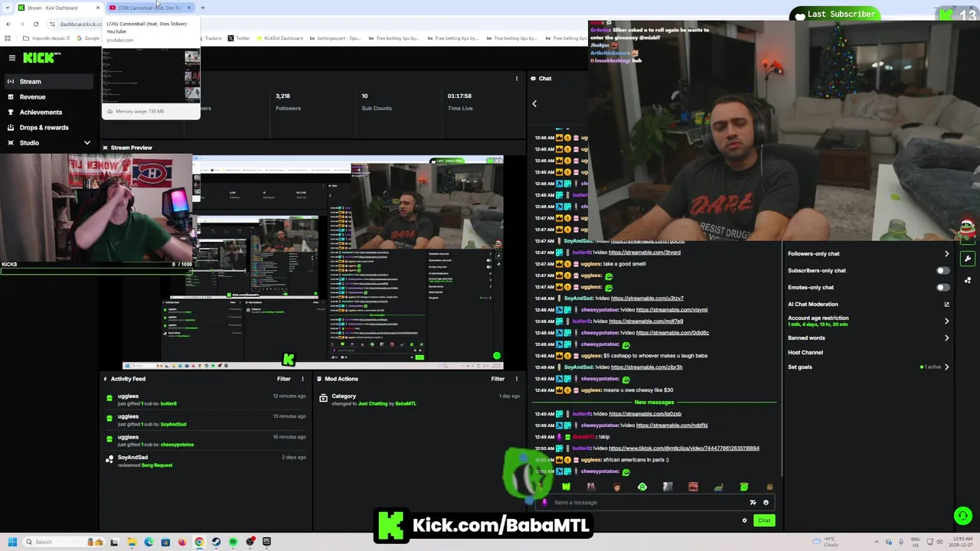Screen dimensions: 980x551
Task: Open Chrome from the taskbar
Action: click(199, 542)
